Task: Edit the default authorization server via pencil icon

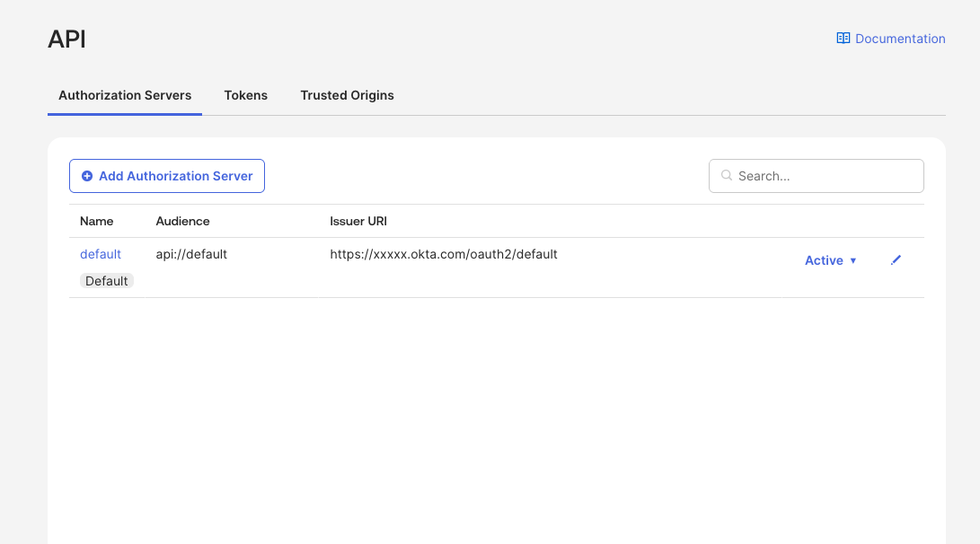Action: (x=896, y=259)
